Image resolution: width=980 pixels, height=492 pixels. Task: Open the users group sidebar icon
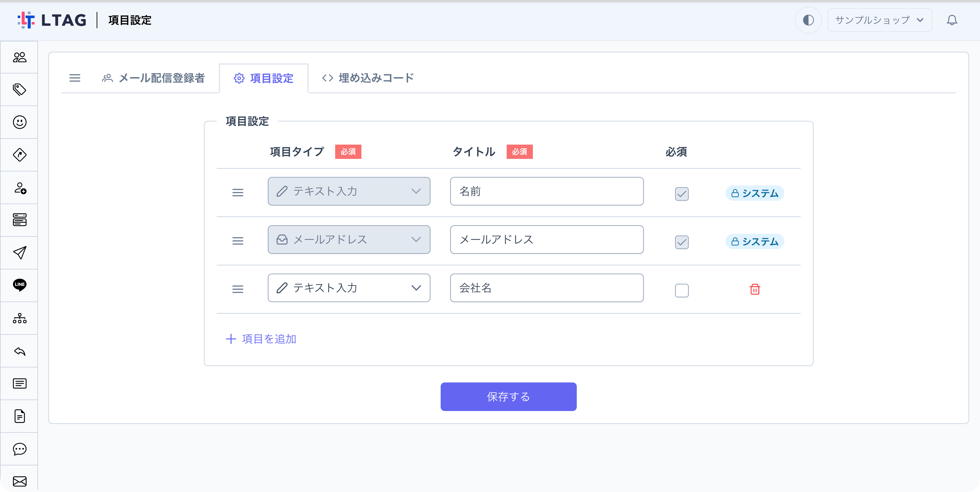19,58
